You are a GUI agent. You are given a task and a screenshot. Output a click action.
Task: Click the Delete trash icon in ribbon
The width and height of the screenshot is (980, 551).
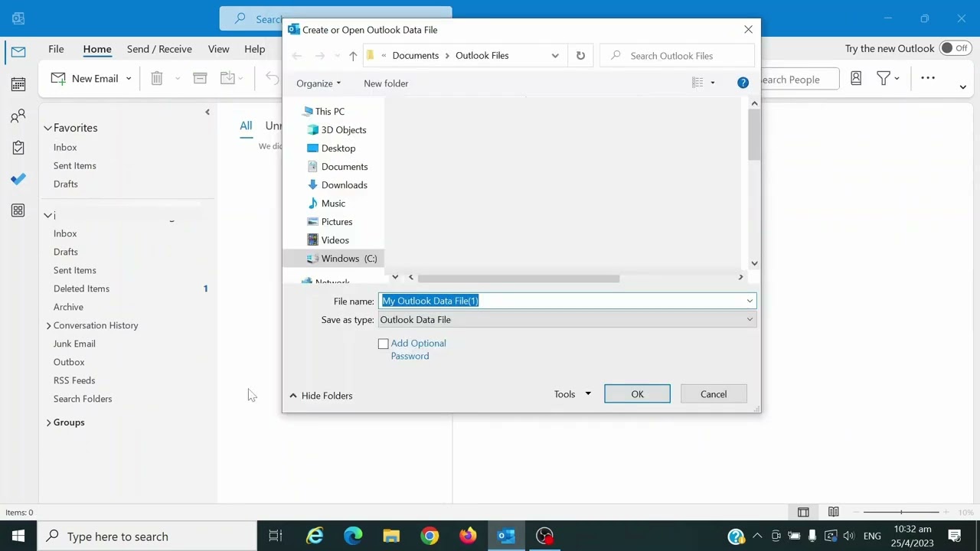(x=157, y=78)
